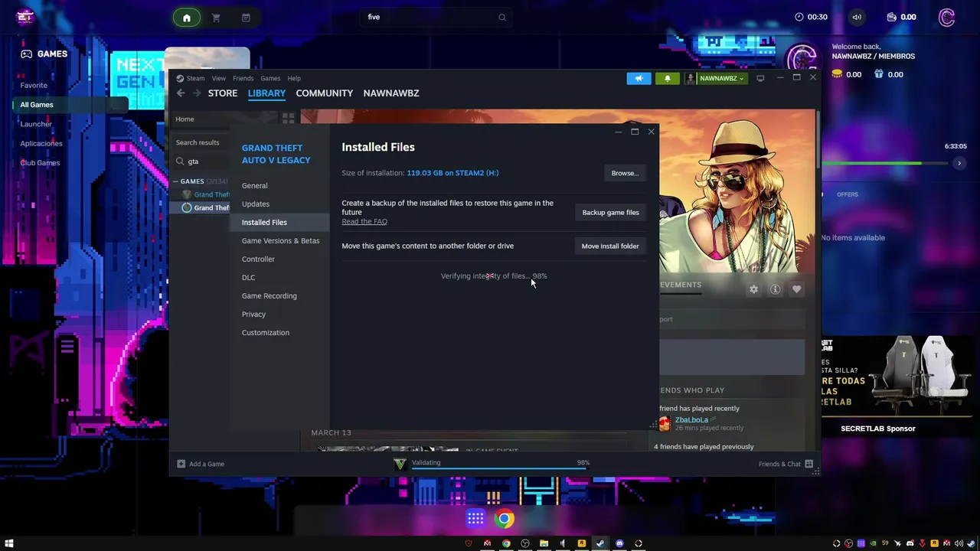Open the Friends menu in Steam
The height and width of the screenshot is (551, 980).
(243, 78)
